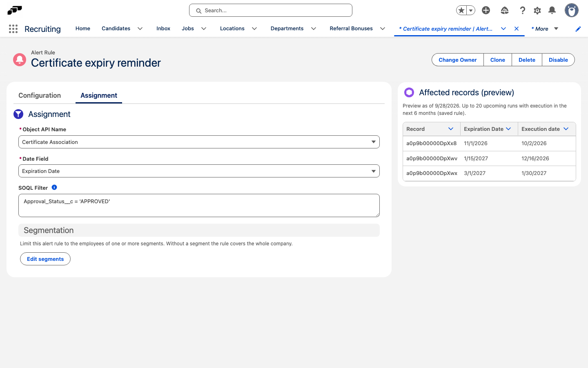The height and width of the screenshot is (368, 588).
Task: Expand the Referral Bonuses menu chevron
Action: tap(383, 29)
